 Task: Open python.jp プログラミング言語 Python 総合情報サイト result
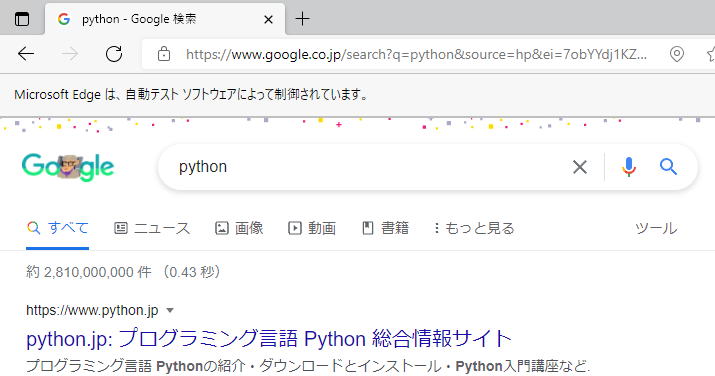click(x=269, y=339)
